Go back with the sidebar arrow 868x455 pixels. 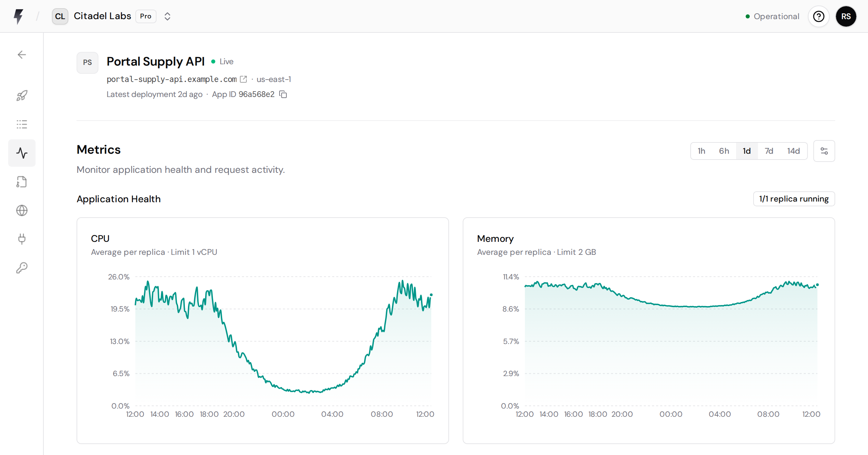(22, 55)
